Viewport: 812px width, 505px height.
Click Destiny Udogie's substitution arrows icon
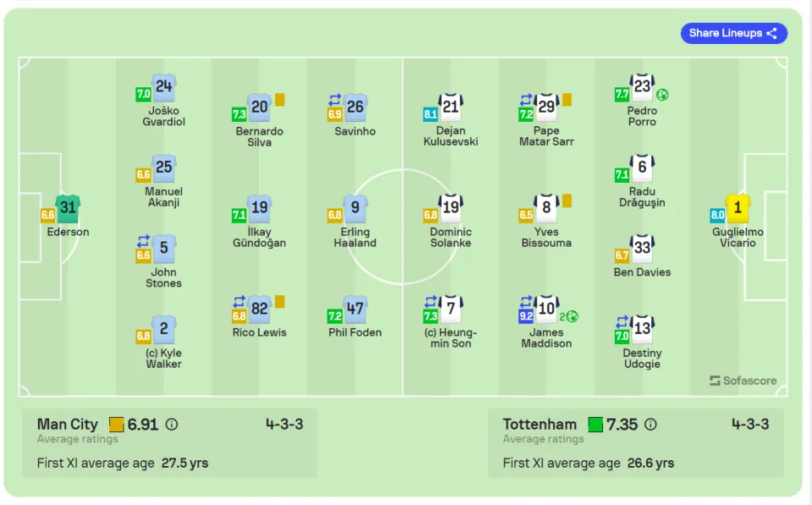tap(622, 321)
